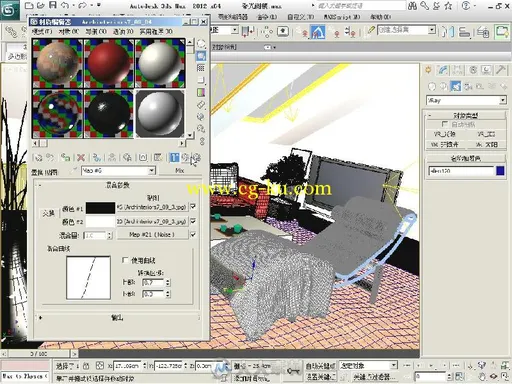Toggle the selection lock icon in status bar
The height and width of the screenshot is (384, 512).
coord(86,366)
